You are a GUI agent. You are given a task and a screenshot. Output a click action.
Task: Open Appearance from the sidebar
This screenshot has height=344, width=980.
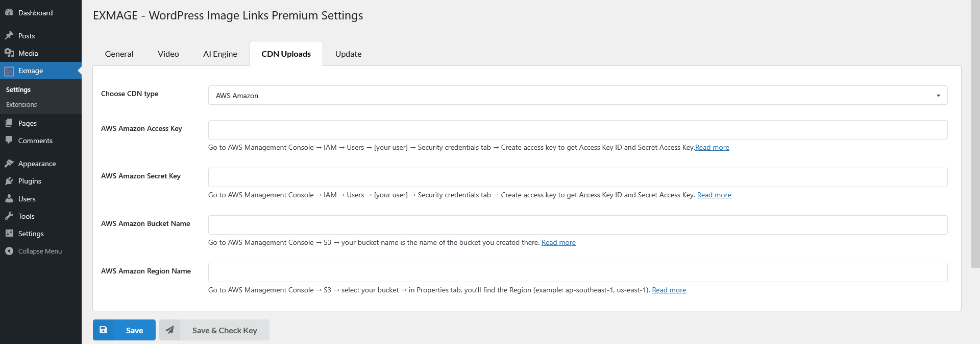coord(41,164)
